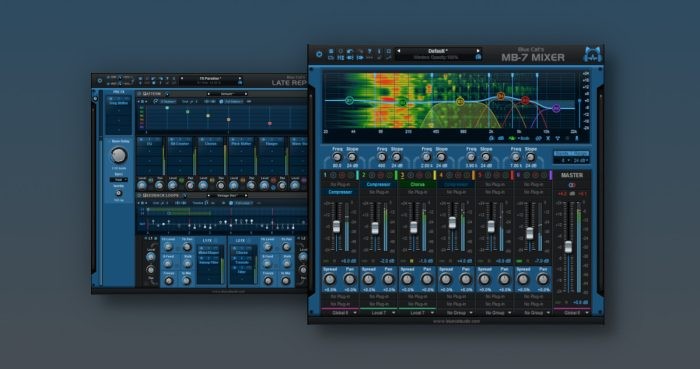Open band 2 Local group dropdown
This screenshot has height=369, width=700.
point(379,313)
